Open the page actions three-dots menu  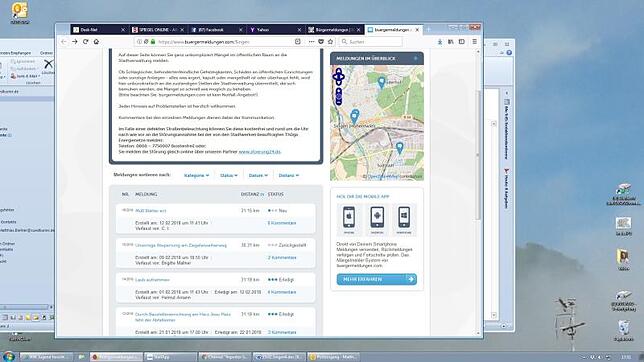(x=311, y=42)
